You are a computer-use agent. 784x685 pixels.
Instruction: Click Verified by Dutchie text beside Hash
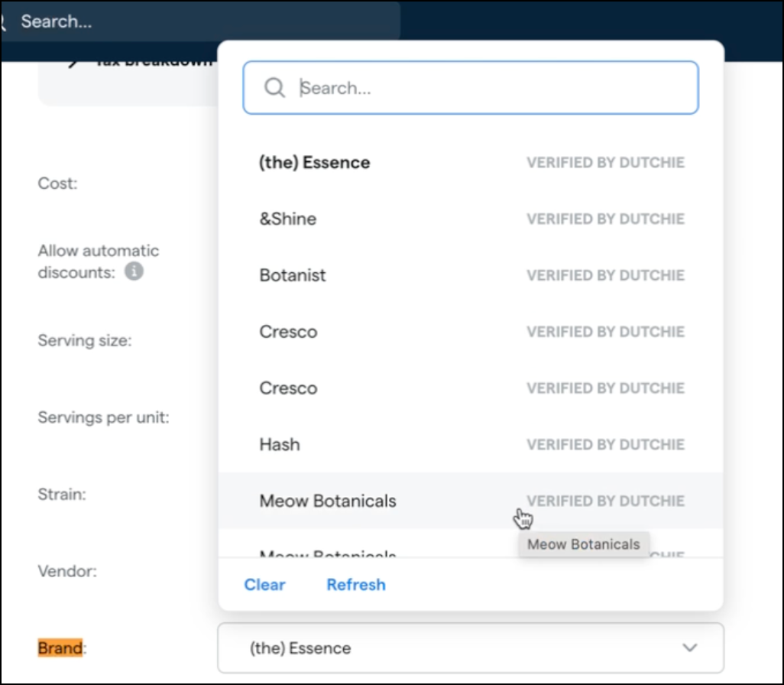[605, 444]
